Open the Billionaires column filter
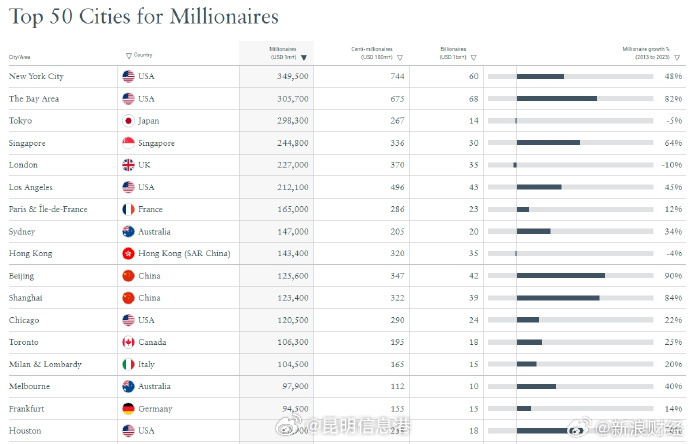 473,58
